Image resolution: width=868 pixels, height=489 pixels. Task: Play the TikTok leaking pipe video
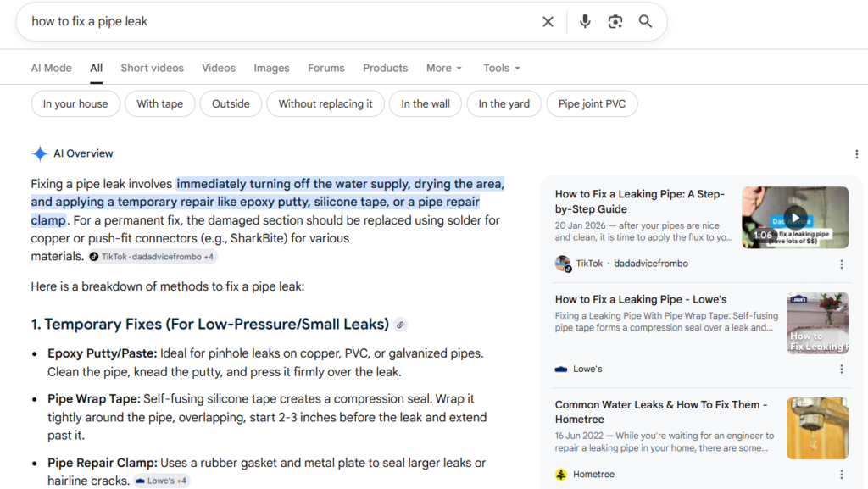tap(795, 218)
